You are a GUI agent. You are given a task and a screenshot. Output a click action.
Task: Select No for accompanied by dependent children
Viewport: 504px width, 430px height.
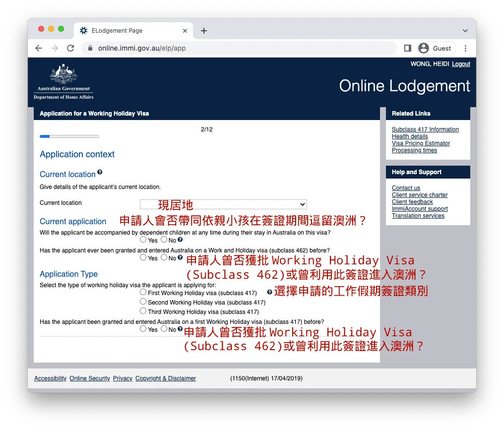pos(164,240)
